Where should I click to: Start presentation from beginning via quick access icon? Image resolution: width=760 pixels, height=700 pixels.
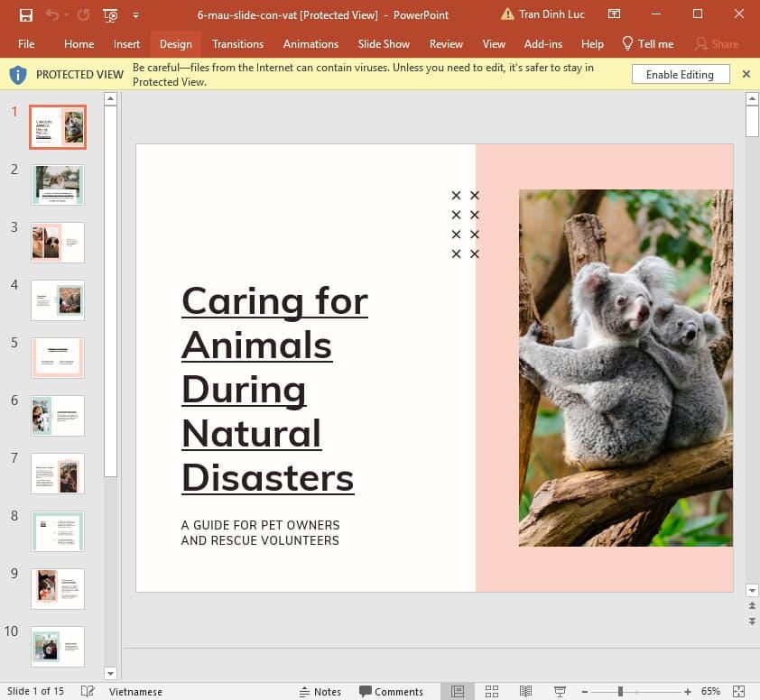[x=110, y=14]
